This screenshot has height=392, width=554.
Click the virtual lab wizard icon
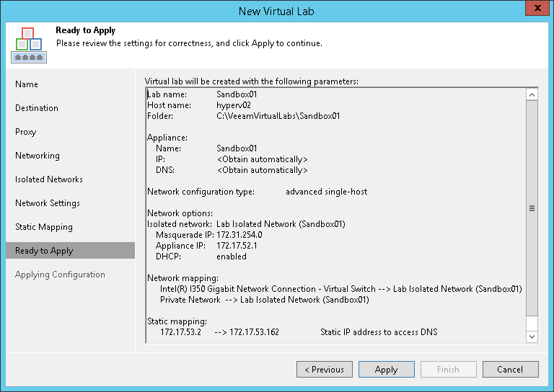28,45
